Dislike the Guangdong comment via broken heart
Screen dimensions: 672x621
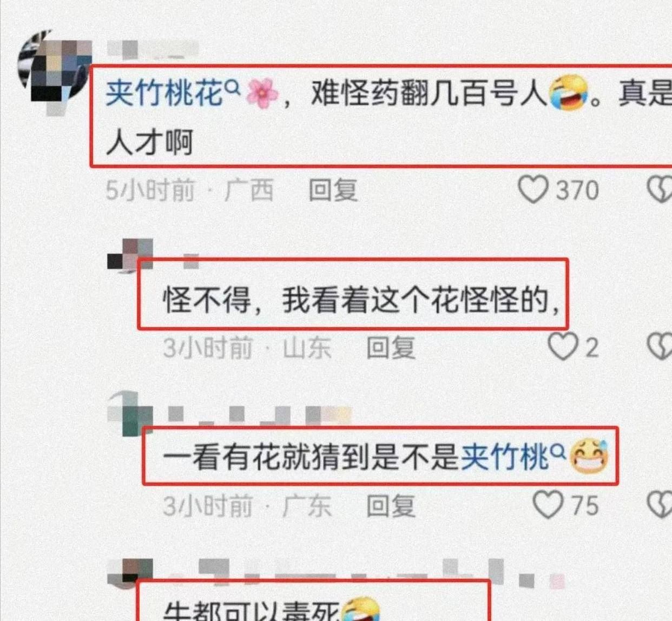(x=661, y=505)
